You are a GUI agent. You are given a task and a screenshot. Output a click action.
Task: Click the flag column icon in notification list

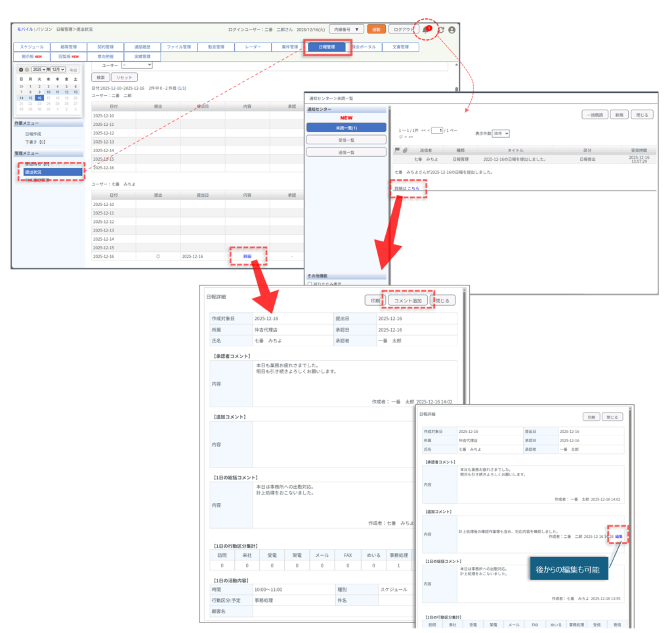pyautogui.click(x=396, y=150)
